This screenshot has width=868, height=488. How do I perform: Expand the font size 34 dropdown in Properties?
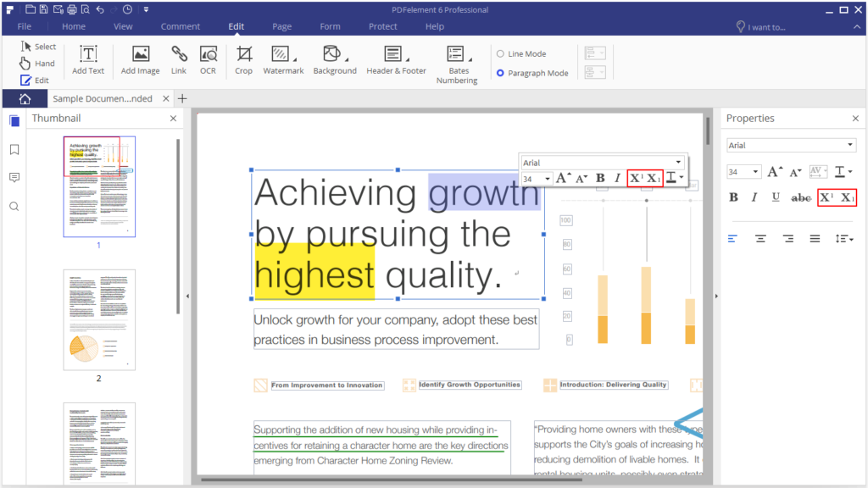point(755,172)
